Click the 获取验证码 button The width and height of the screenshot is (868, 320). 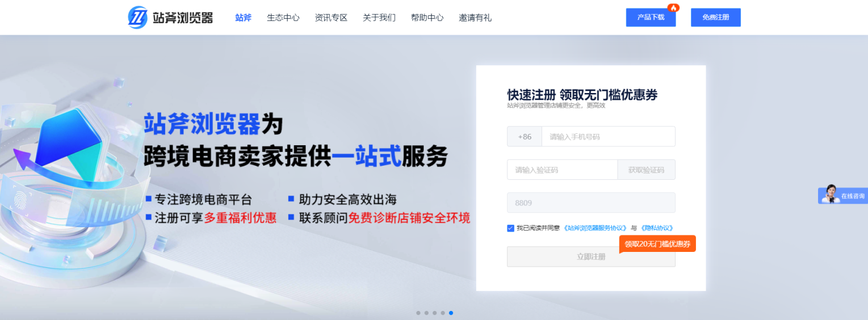[x=646, y=170]
